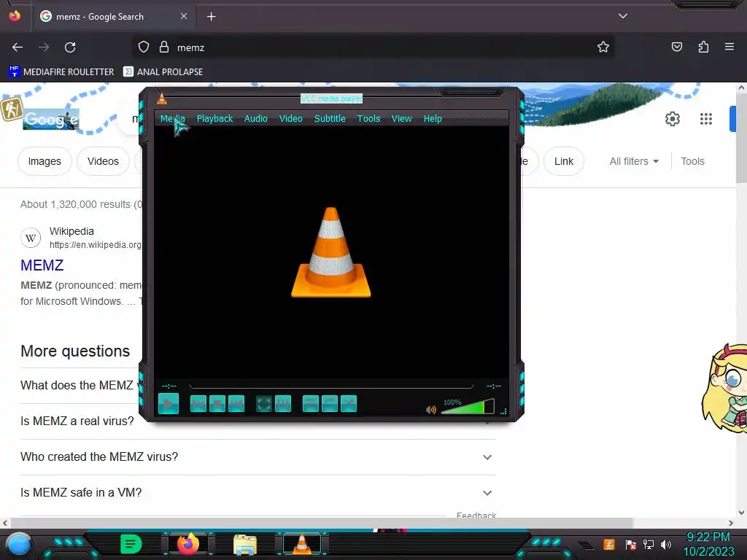Open Firefox hamburger application menu
Screen dimensions: 747x560
[729, 47]
